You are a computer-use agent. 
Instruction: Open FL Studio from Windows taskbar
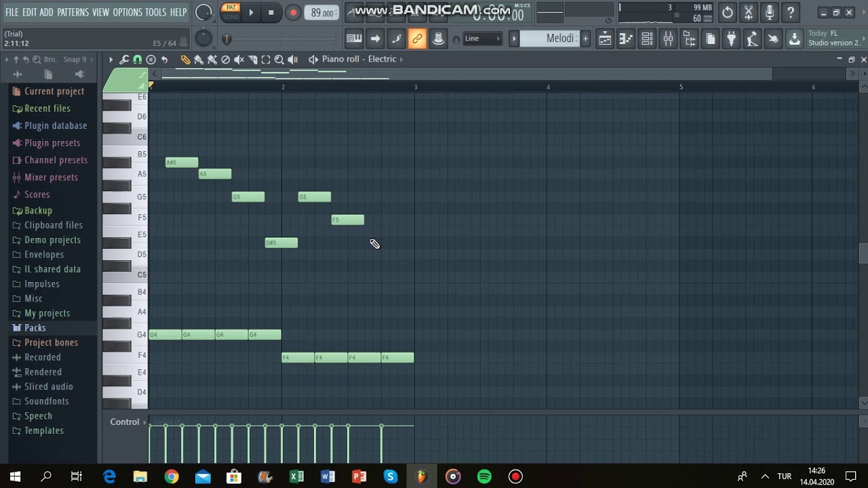click(x=422, y=476)
